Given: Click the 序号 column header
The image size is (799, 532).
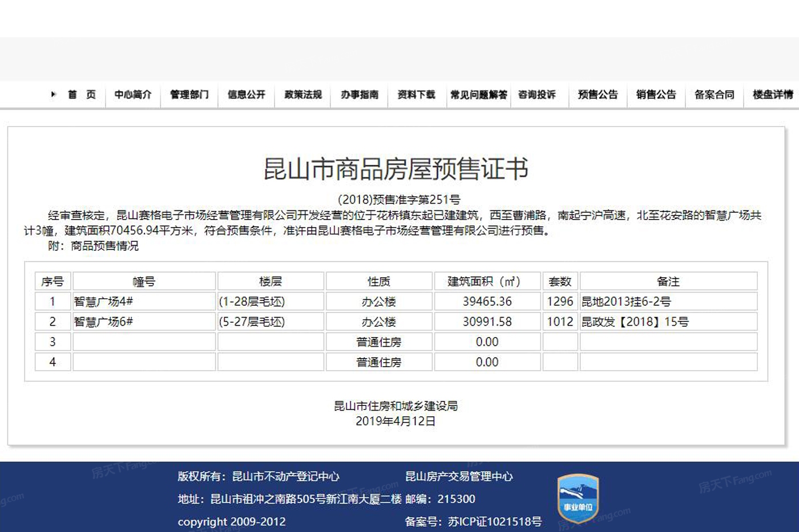Looking at the screenshot, I should click(x=53, y=281).
